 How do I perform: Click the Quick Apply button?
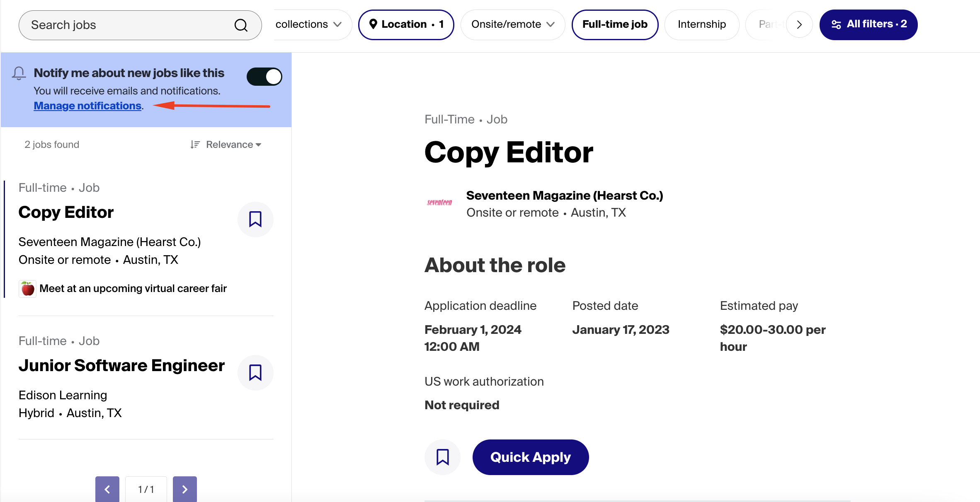coord(530,457)
